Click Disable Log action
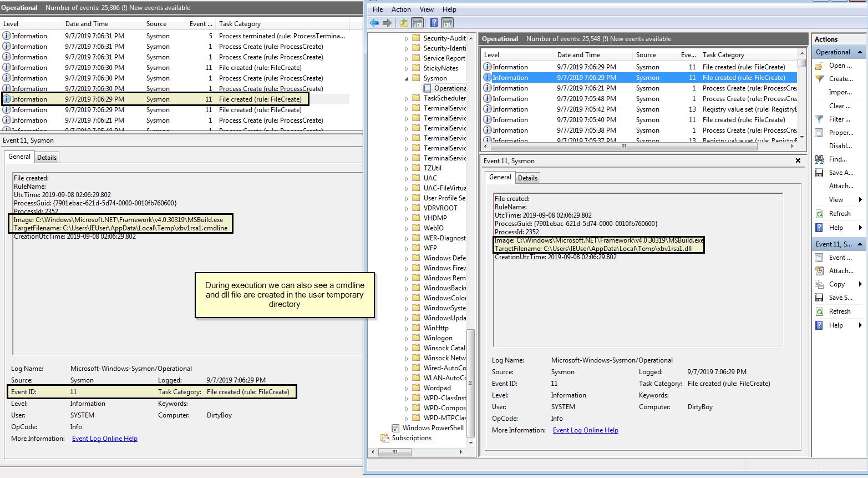 click(840, 146)
